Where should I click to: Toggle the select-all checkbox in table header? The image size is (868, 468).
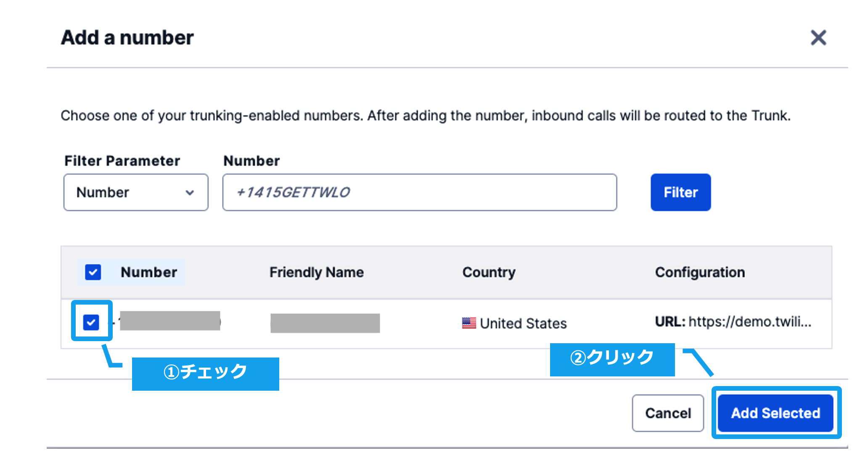[x=93, y=272]
